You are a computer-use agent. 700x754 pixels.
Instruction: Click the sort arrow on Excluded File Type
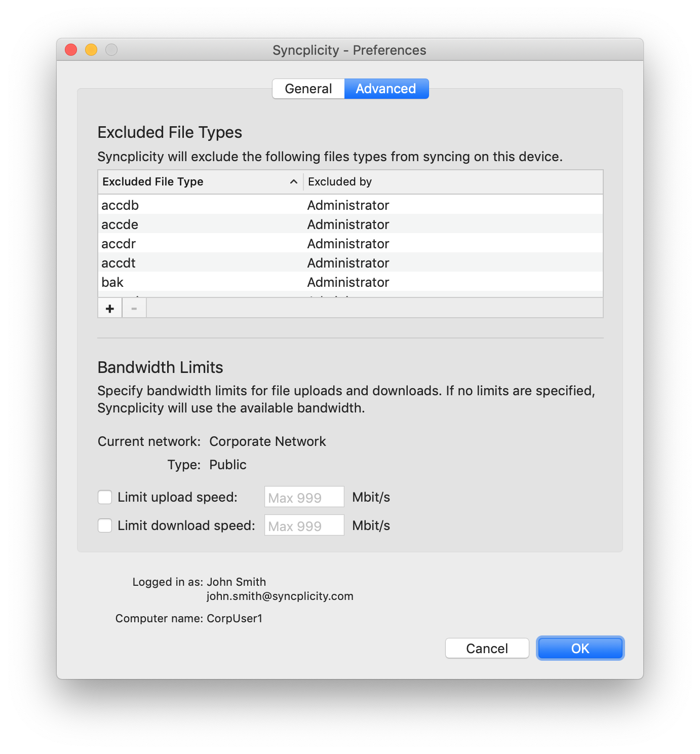293,181
